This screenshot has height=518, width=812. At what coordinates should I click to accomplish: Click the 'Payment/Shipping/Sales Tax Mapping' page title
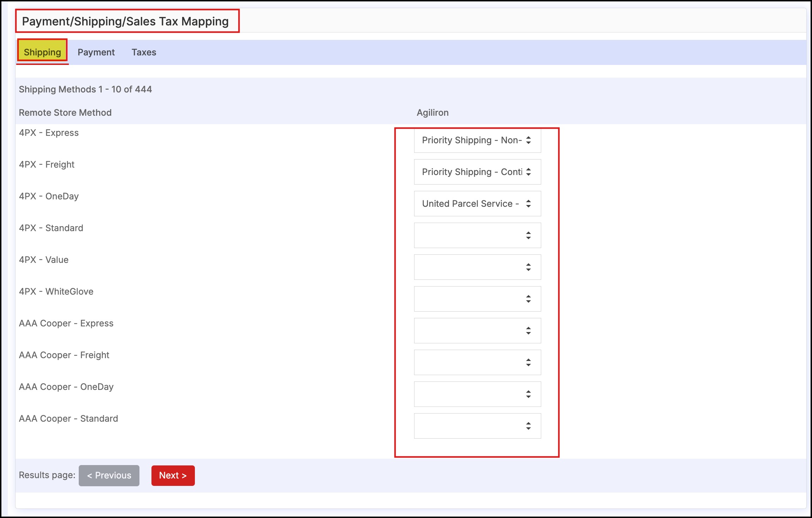click(x=125, y=22)
